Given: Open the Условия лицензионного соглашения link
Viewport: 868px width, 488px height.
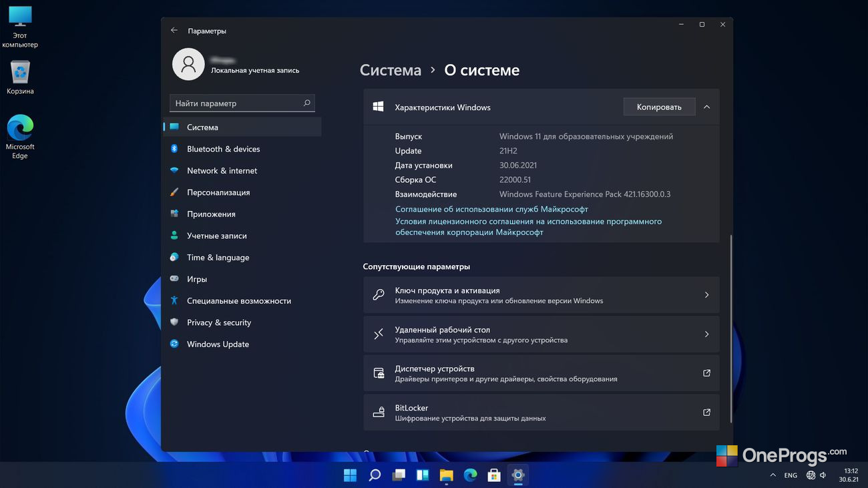Looking at the screenshot, I should point(528,227).
